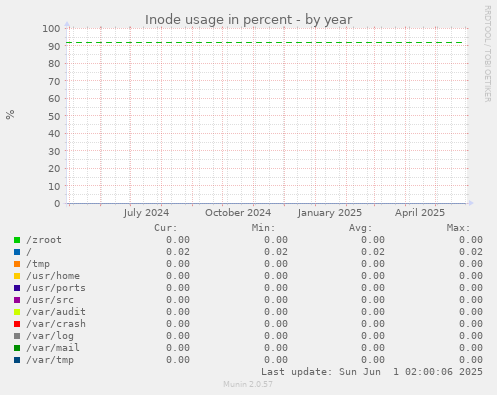Click the 'Max:' column header

click(x=459, y=228)
